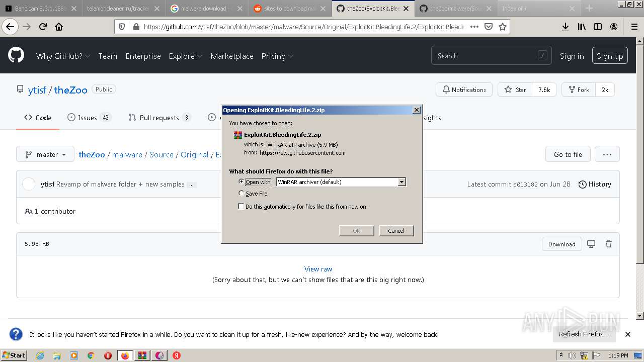This screenshot has width=644, height=362.
Task: Dismiss the Refresh Firefox notification bar
Action: pos(628,334)
